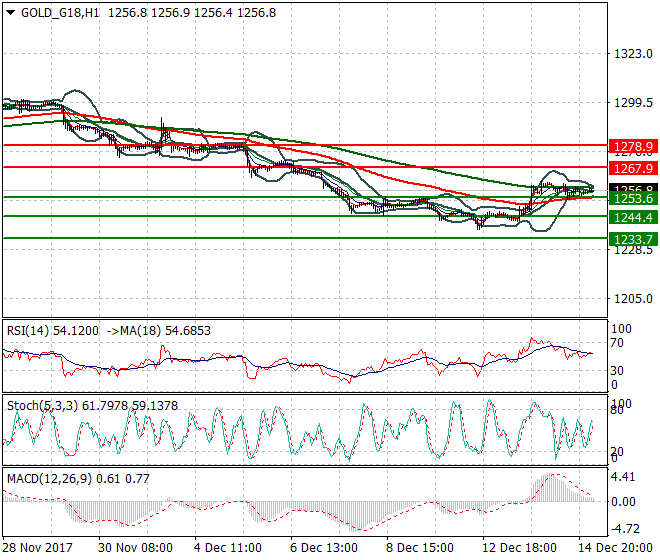The image size is (660, 560).
Task: Select the OHLC values '1256.8 1256.9 1256.4 1256.8'
Action: pyautogui.click(x=192, y=13)
